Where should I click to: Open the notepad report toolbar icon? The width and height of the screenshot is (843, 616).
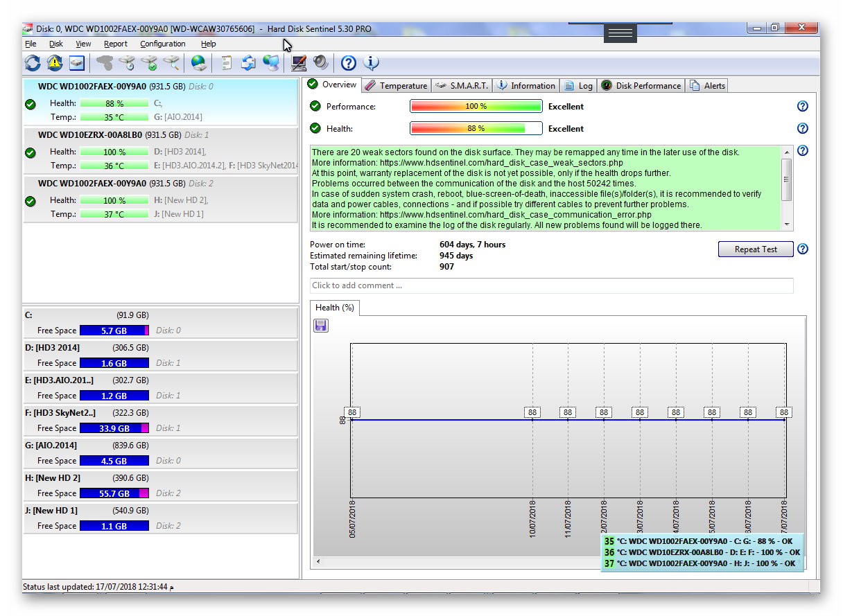click(226, 63)
